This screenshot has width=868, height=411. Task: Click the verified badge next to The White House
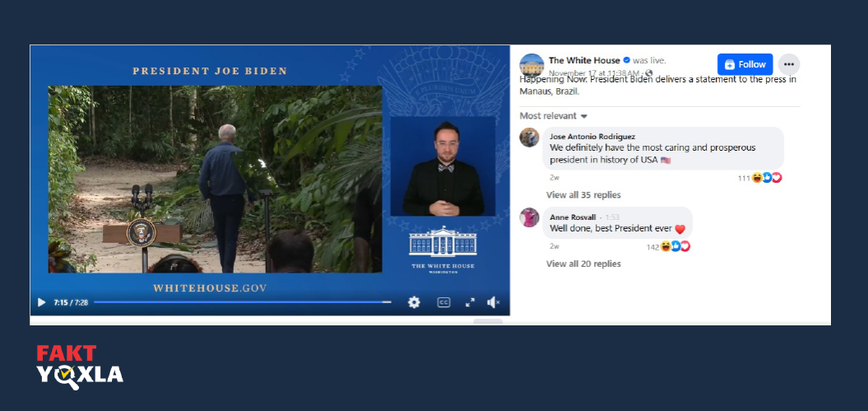point(627,60)
